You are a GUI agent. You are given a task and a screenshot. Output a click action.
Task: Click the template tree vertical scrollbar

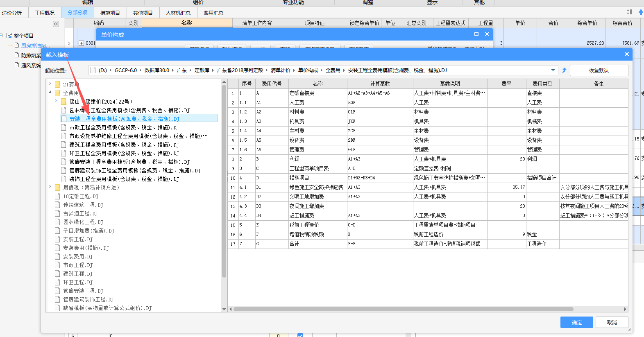(224, 180)
